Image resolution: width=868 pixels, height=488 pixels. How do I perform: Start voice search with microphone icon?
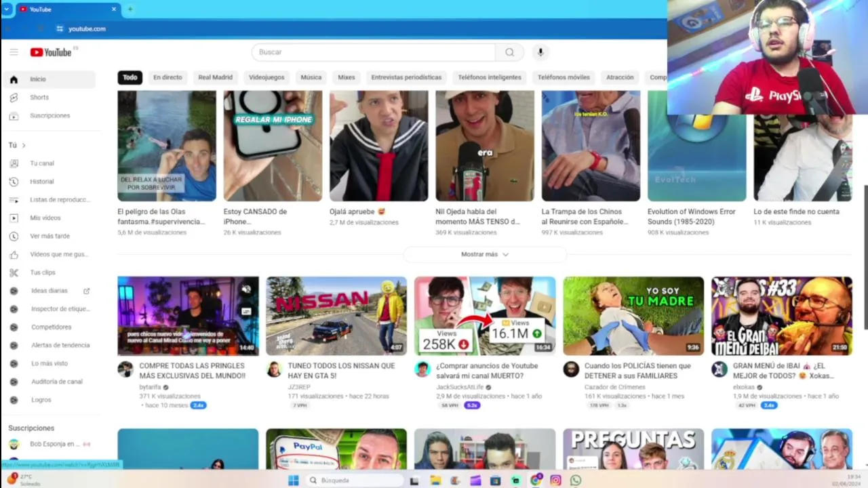[x=540, y=52]
